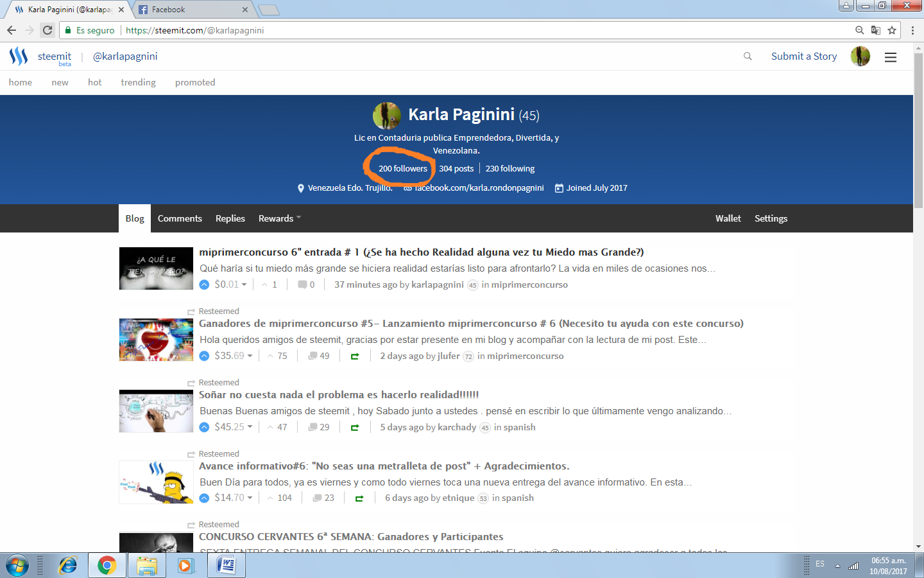The height and width of the screenshot is (578, 924).
Task: Open comments icon showing 29 replies
Action: (x=312, y=427)
